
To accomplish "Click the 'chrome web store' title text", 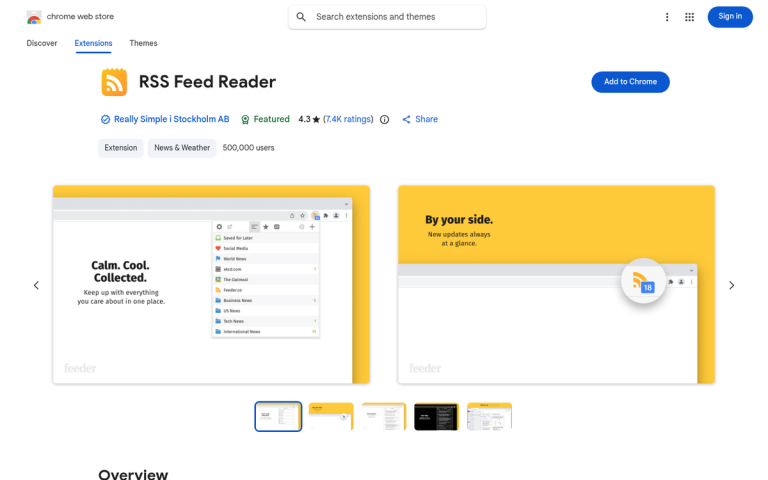I will [x=80, y=17].
